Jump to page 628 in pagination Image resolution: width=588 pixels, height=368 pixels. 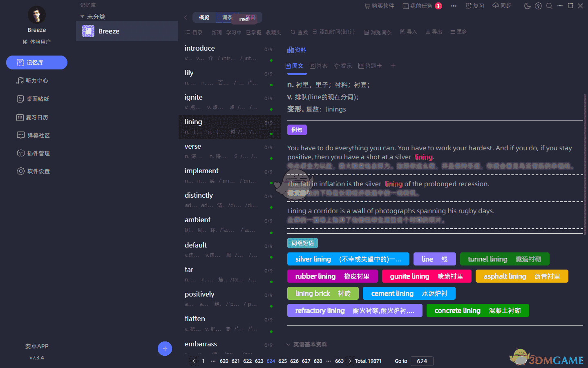click(x=318, y=361)
